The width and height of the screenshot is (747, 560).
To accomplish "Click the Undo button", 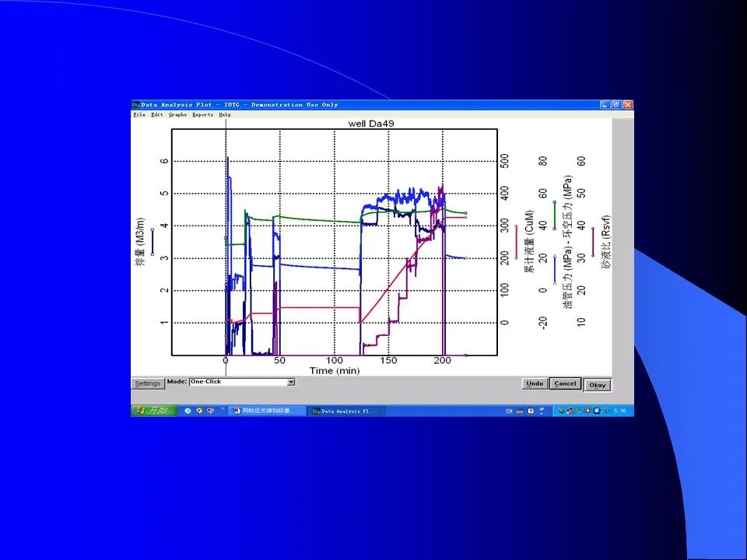I will (535, 383).
